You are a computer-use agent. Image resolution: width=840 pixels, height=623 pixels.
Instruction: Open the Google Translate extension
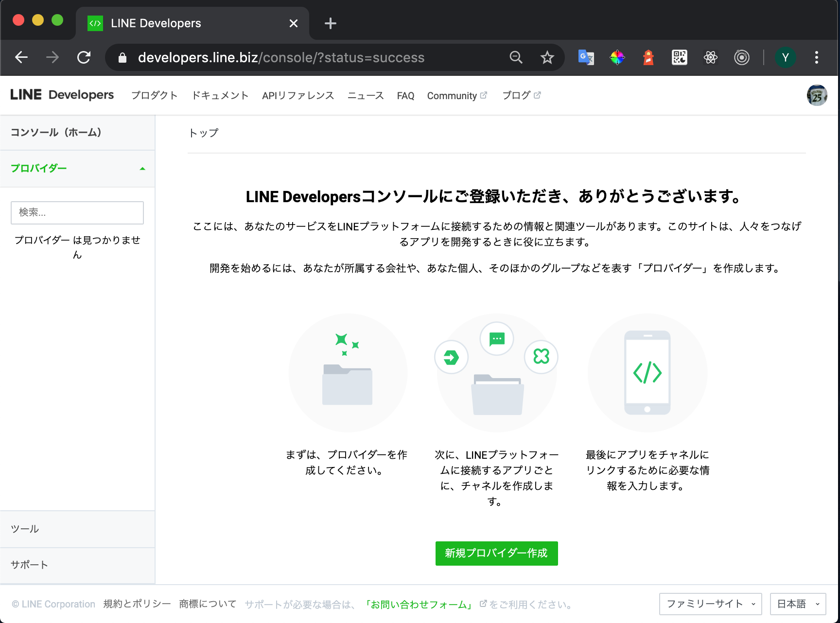586,57
